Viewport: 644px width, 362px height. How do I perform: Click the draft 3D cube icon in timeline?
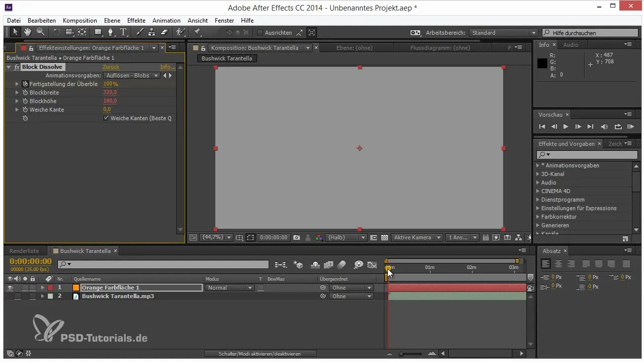(x=298, y=264)
